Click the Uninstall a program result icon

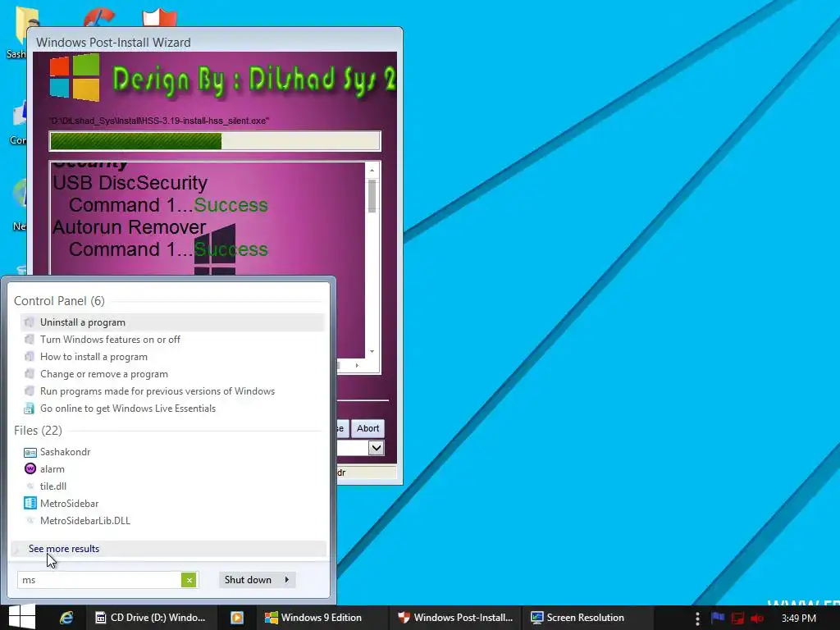coord(30,322)
